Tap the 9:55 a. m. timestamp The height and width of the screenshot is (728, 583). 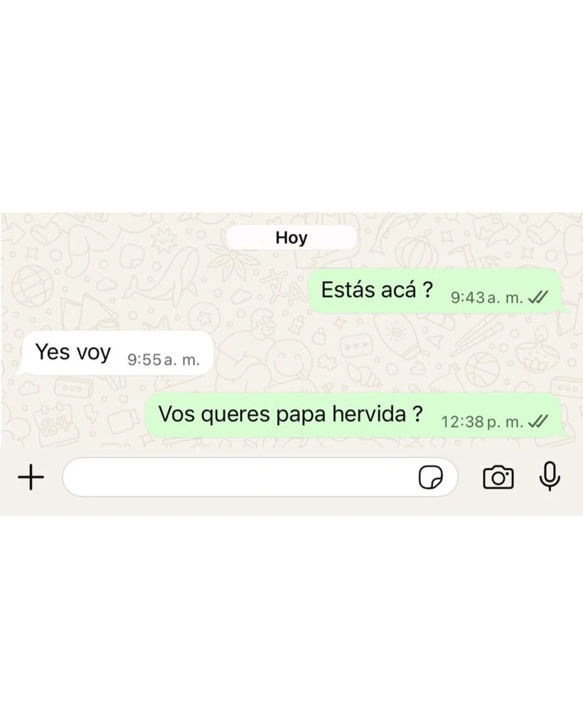click(x=164, y=359)
